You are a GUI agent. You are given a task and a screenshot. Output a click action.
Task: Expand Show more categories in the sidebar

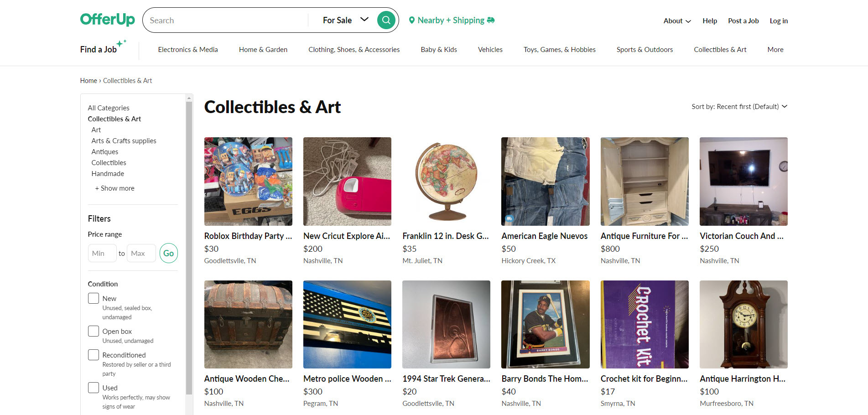[114, 188]
